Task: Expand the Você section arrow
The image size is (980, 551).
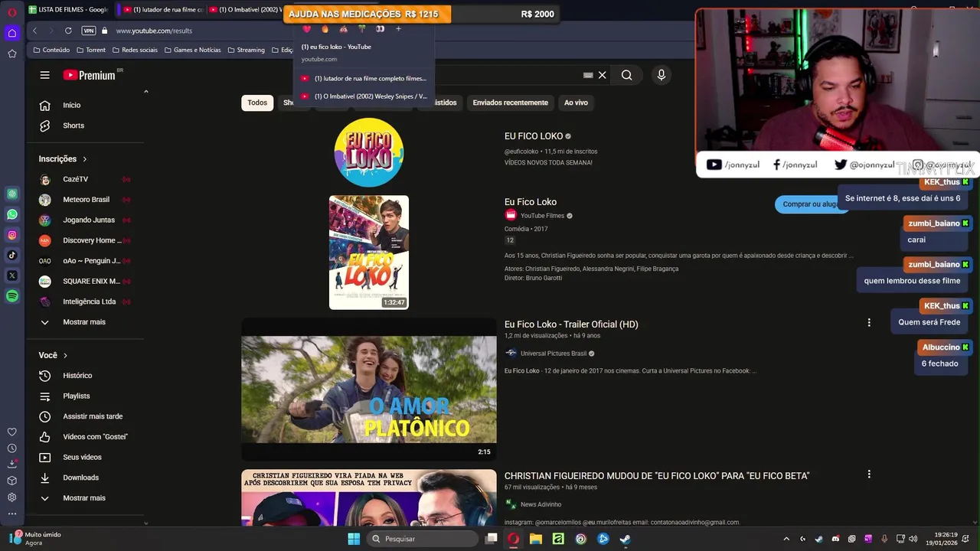Action: [x=65, y=356]
